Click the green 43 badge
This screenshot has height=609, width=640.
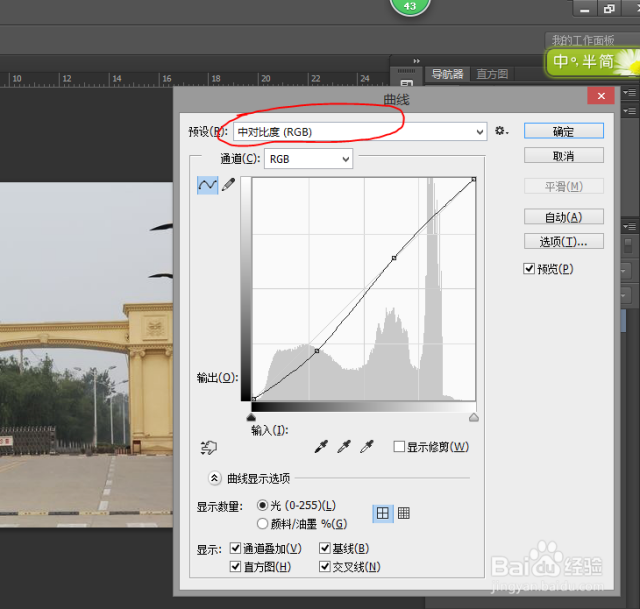click(x=410, y=6)
